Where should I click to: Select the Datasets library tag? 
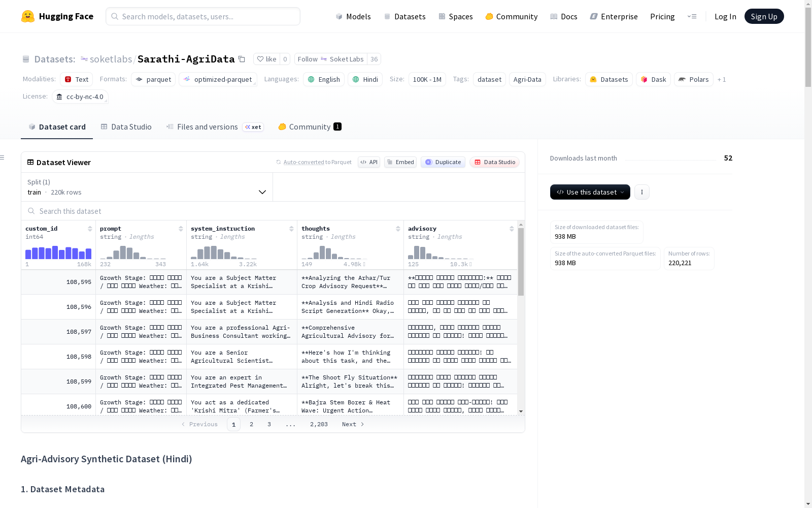point(608,79)
